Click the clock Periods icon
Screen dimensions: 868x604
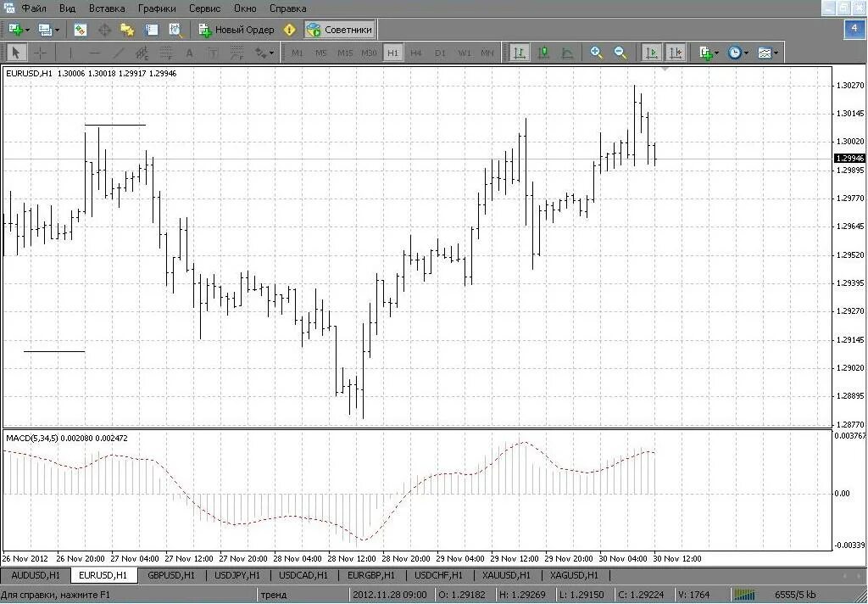point(734,53)
